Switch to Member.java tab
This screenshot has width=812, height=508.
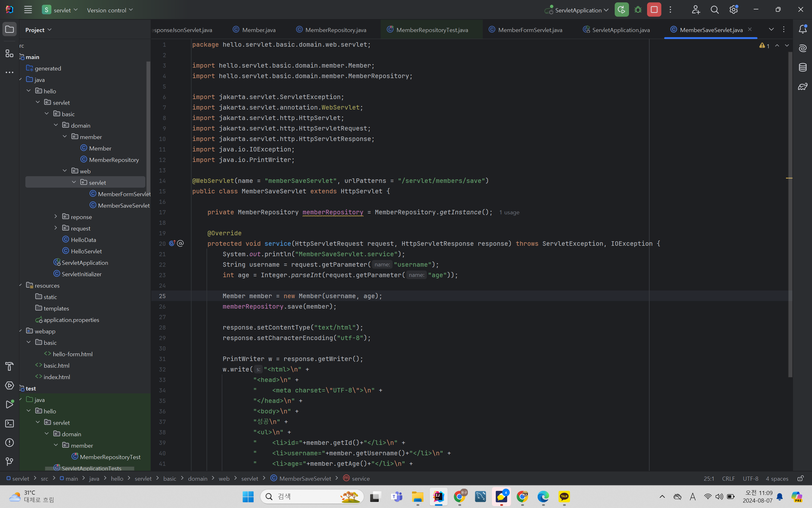[x=254, y=30]
